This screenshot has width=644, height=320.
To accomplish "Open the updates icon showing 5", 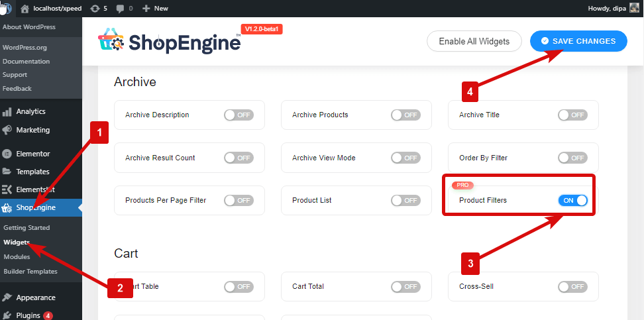I will [95, 8].
